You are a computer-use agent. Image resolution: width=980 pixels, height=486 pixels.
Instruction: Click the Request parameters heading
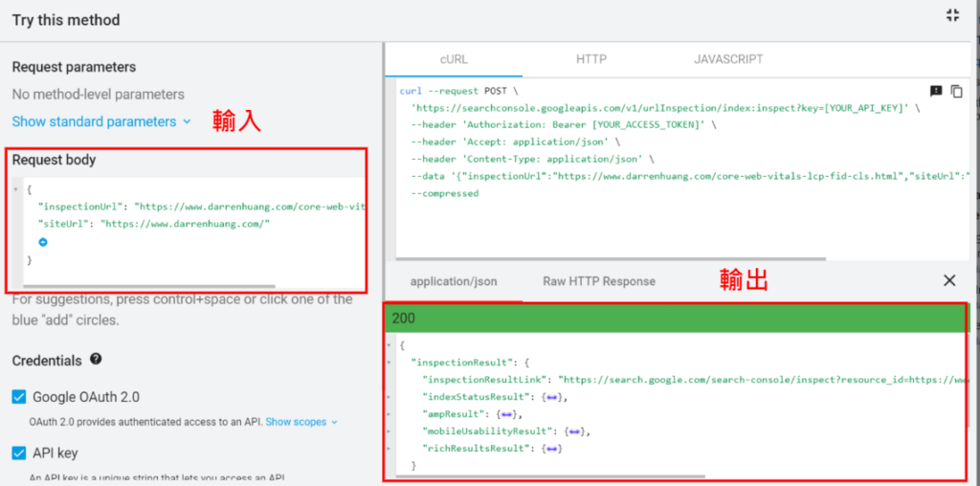74,67
